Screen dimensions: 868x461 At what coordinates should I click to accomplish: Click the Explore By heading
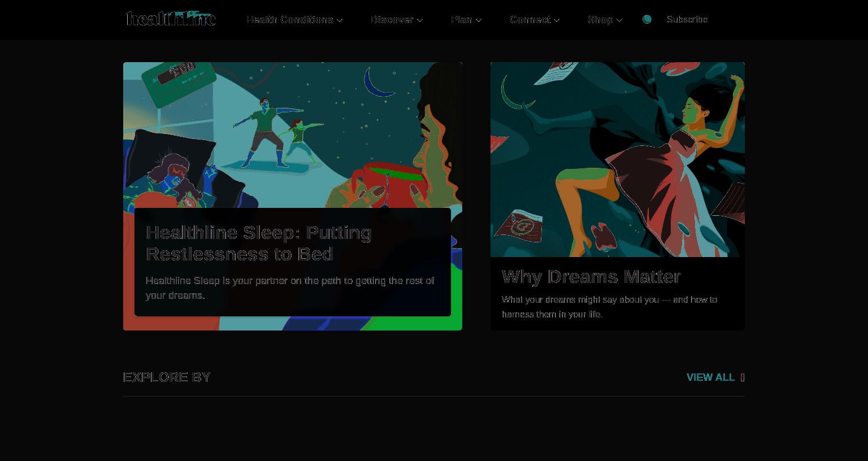click(x=167, y=377)
